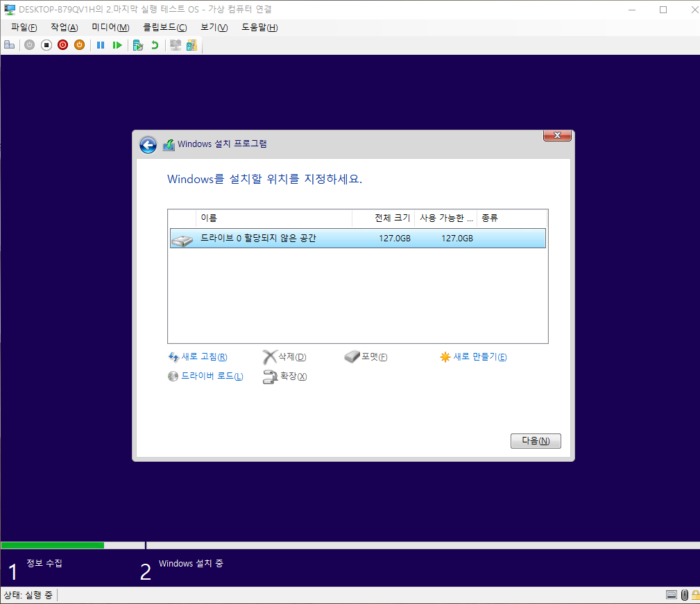The image size is (700, 604).
Task: Click the green Reset play icon
Action: pyautogui.click(x=117, y=45)
